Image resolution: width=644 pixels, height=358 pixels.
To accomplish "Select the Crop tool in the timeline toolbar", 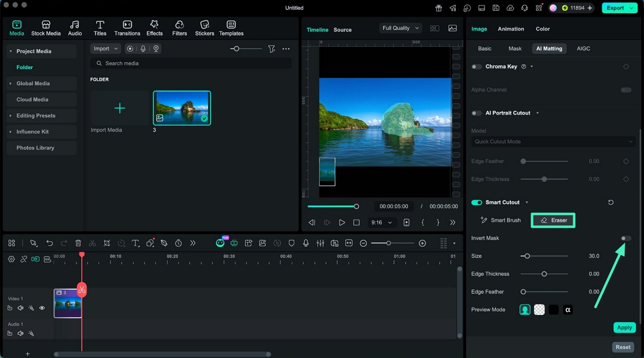I will pos(107,243).
